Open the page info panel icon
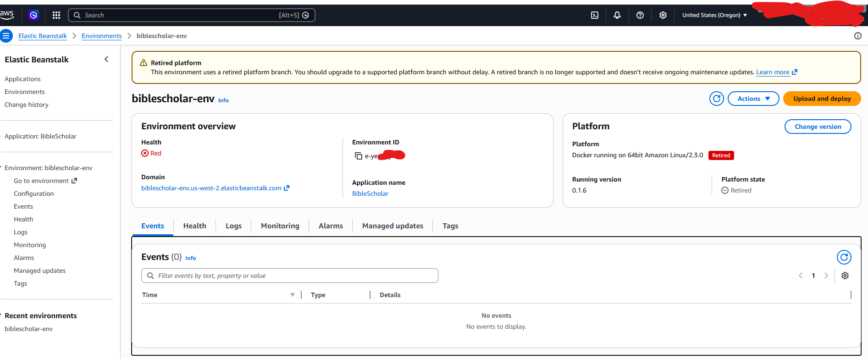This screenshot has width=868, height=359. click(858, 36)
